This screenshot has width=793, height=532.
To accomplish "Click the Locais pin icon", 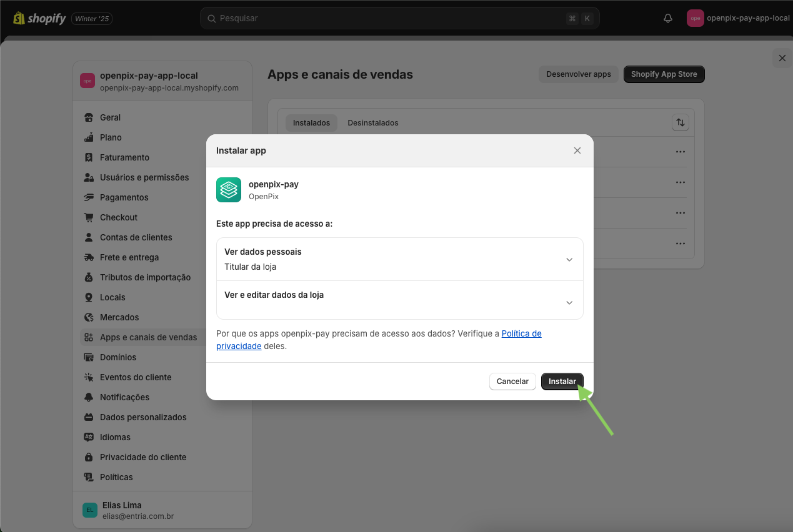I will [x=89, y=297].
